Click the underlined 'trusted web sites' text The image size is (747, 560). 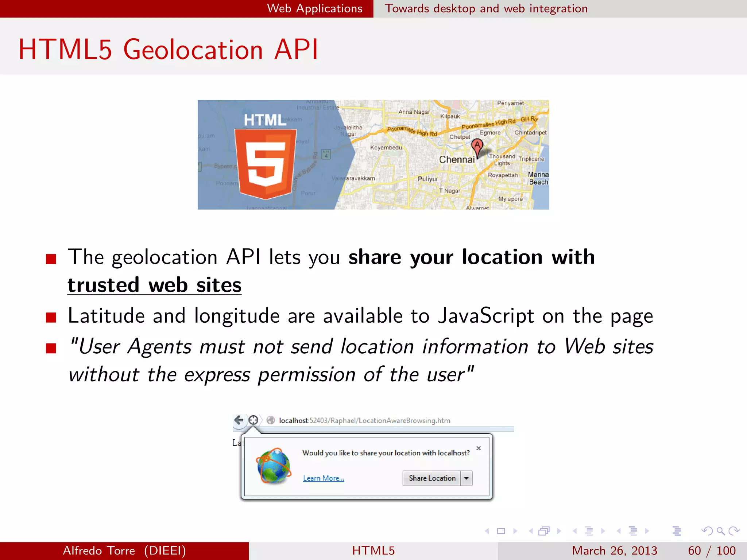(x=155, y=285)
